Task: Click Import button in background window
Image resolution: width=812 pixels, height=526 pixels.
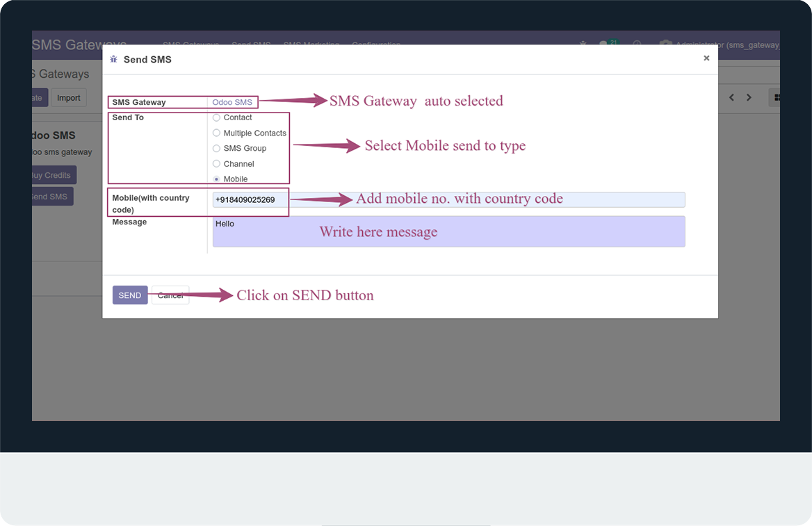Action: pos(68,98)
